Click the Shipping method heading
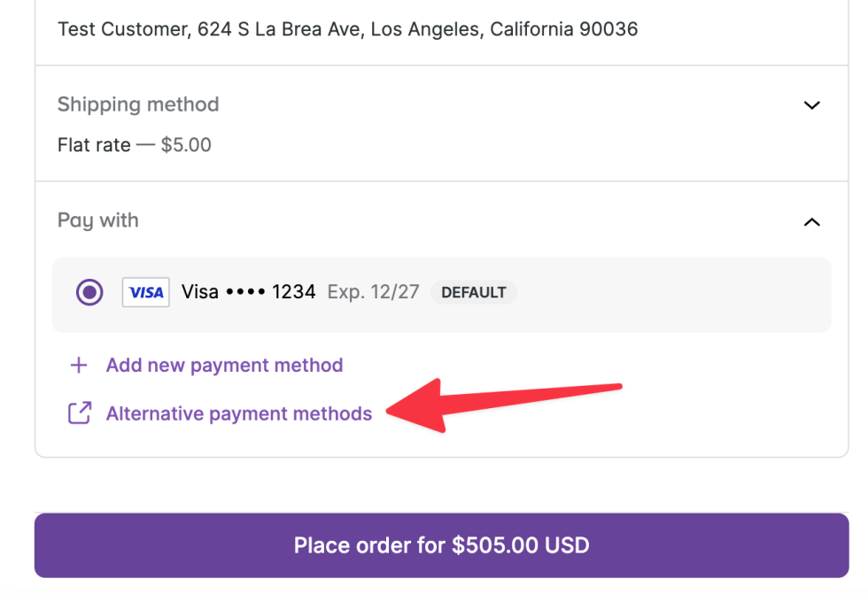 pos(138,104)
